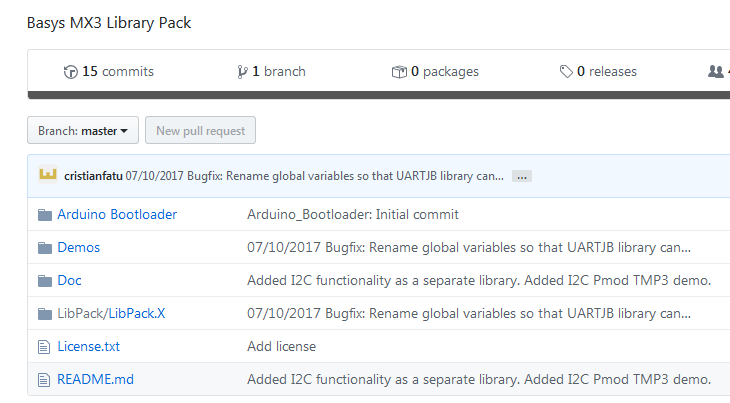Open the LibPack.X folder link

click(x=137, y=314)
